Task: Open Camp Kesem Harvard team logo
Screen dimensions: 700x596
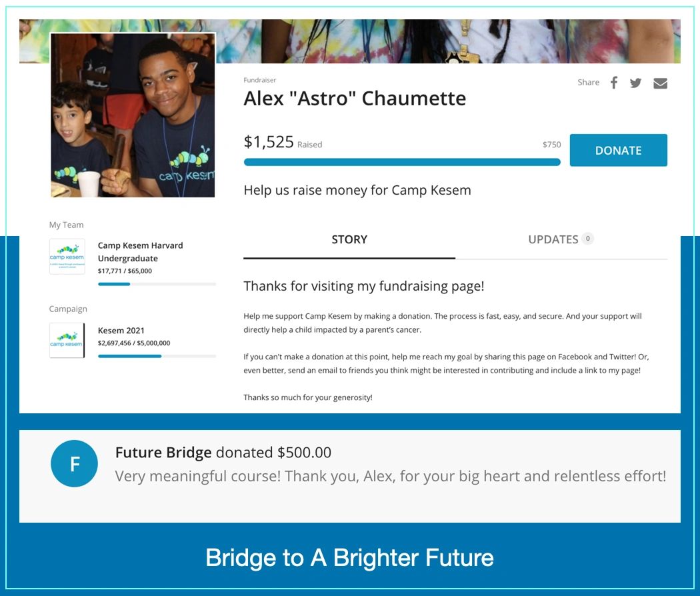Action: click(x=67, y=257)
